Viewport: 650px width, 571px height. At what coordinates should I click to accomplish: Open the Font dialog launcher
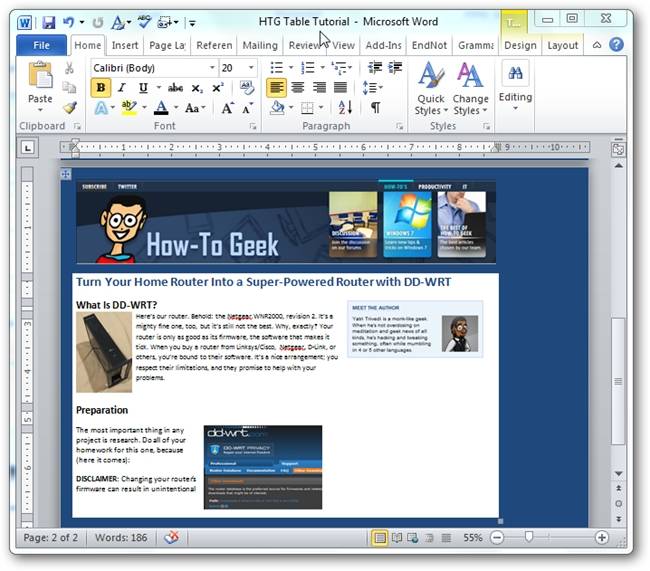(252, 126)
